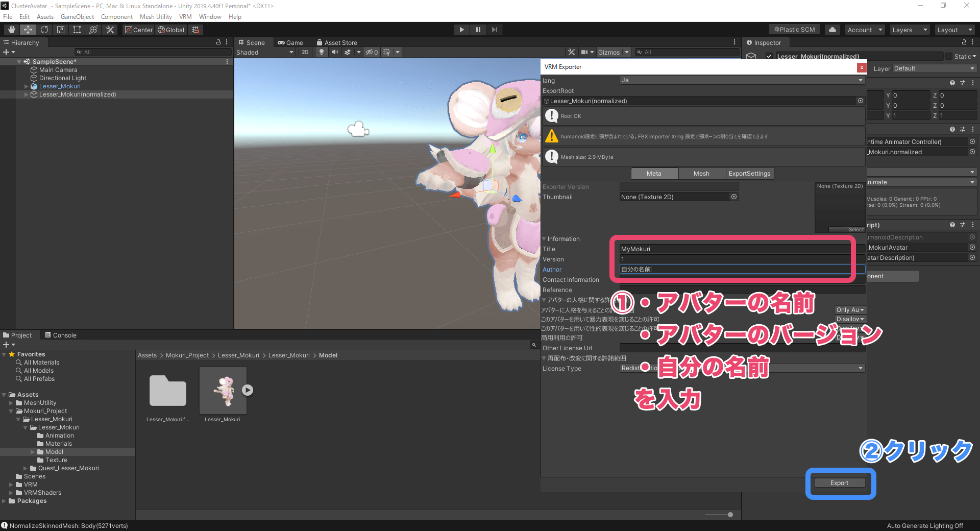Switch the scene view to 2D mode
The width and height of the screenshot is (980, 531).
pyautogui.click(x=305, y=52)
